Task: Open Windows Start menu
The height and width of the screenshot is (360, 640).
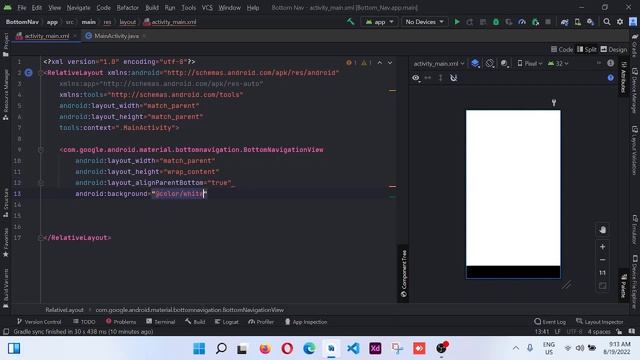Action: point(199,349)
